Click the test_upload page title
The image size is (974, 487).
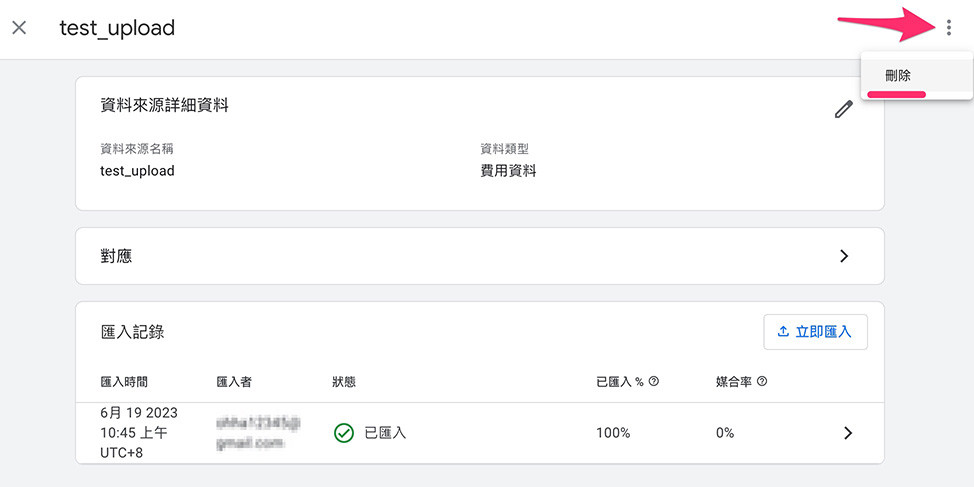pos(117,28)
